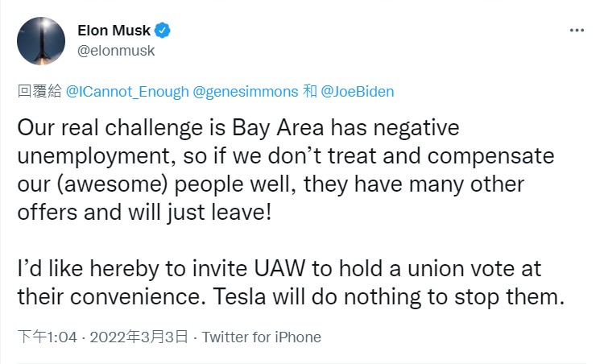Viewport: 600px width, 364px height.
Task: Open the @genesimmons mention
Action: (x=246, y=92)
